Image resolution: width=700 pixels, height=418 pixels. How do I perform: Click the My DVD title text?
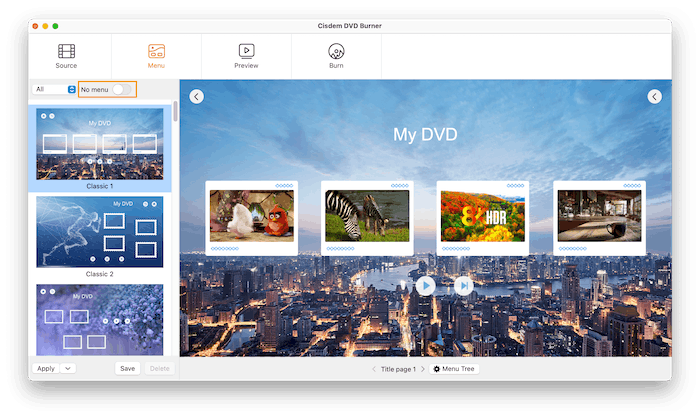[x=425, y=134]
